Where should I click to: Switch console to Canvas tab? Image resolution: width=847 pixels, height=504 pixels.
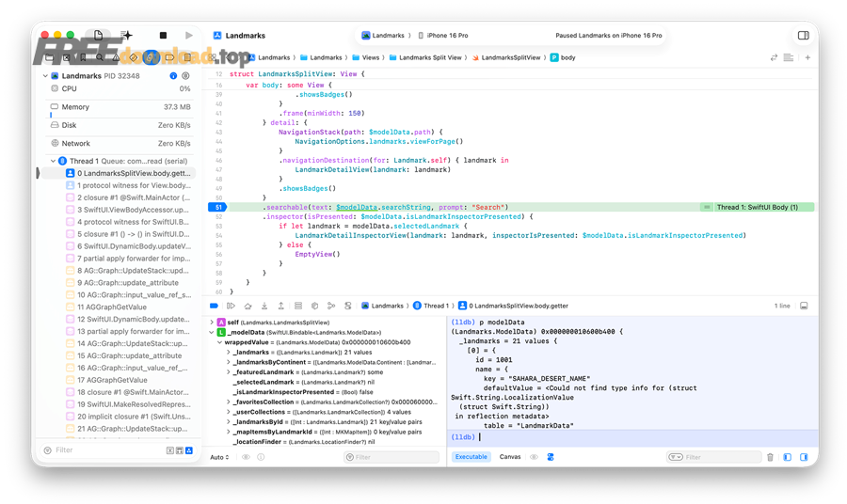point(510,456)
